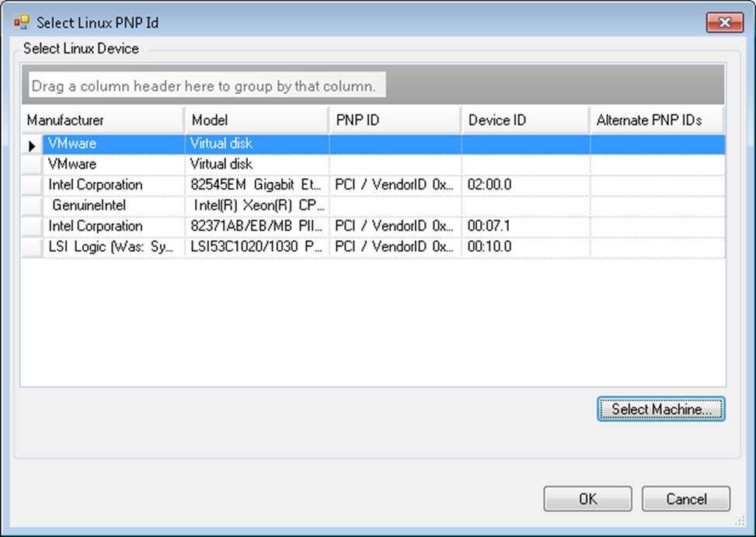
Task: Click the Alternate PNP IDs column header
Action: coord(657,120)
